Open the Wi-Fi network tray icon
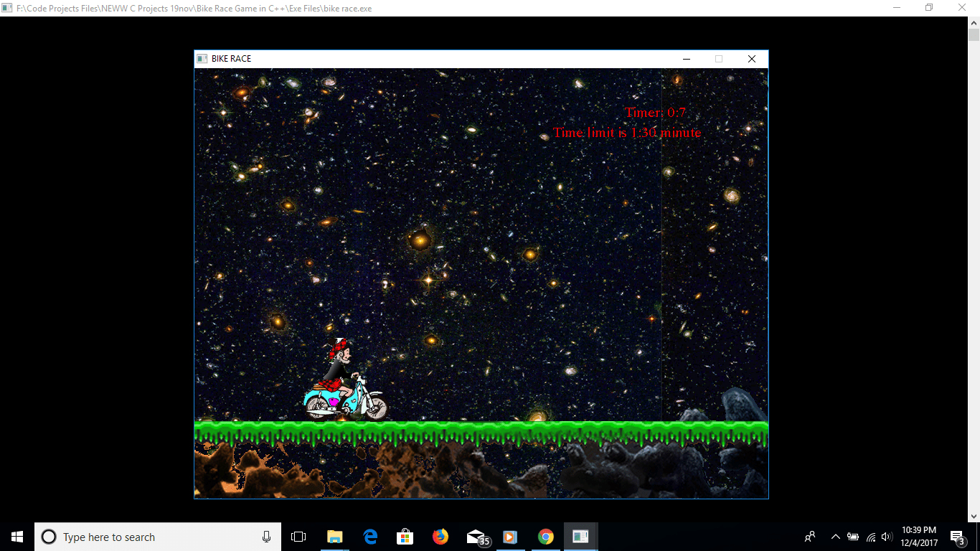 (871, 537)
